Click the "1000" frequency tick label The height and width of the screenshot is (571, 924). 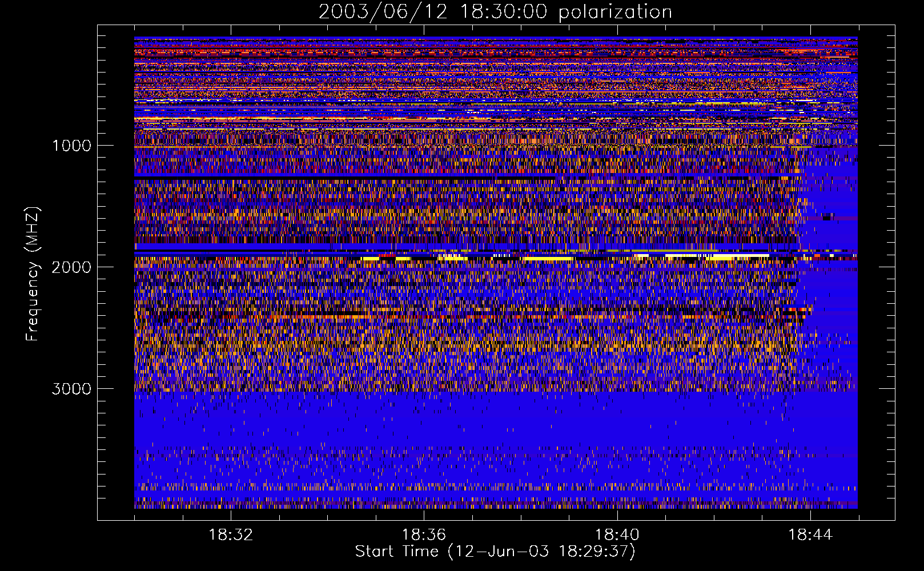[x=71, y=146]
